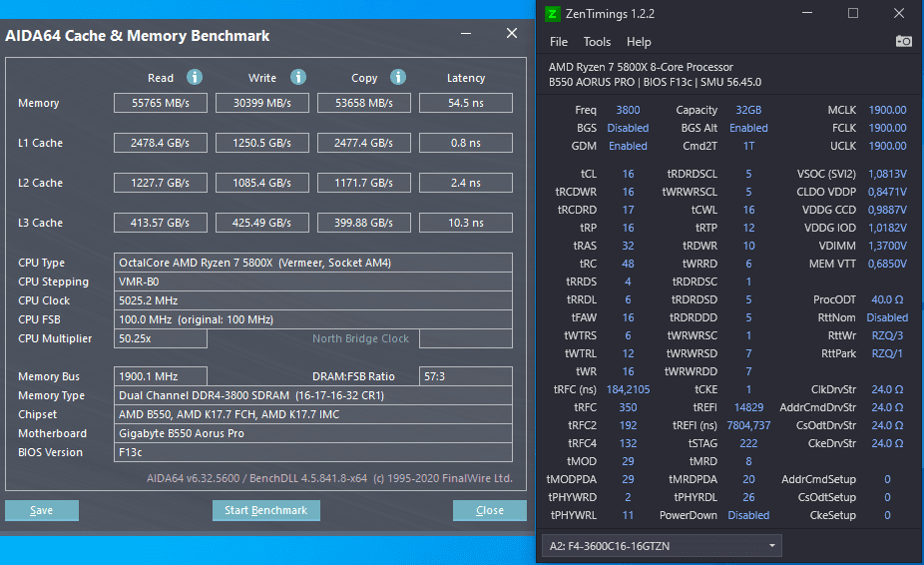The height and width of the screenshot is (565, 924).
Task: Click the CPU FSB field 100.0 MHz
Action: point(313,319)
